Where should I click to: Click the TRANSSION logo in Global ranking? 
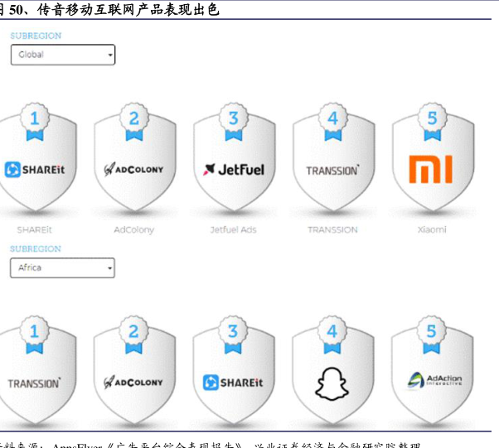click(332, 171)
